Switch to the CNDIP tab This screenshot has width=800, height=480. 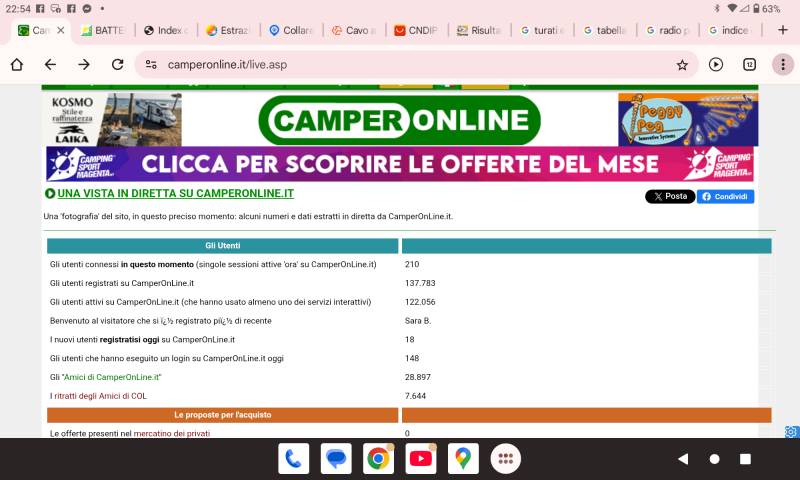coord(417,31)
